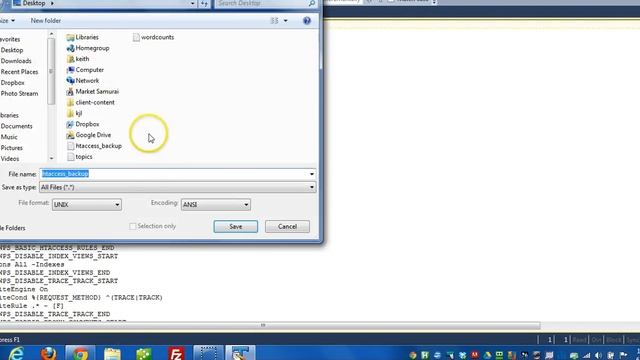640x360 pixels.
Task: Select the Google Drive shortcut
Action: [89, 135]
